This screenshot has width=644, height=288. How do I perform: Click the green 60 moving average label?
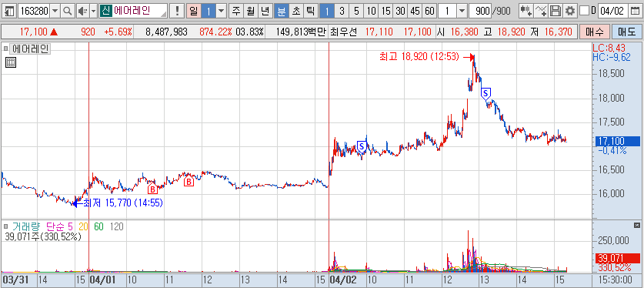[99, 226]
